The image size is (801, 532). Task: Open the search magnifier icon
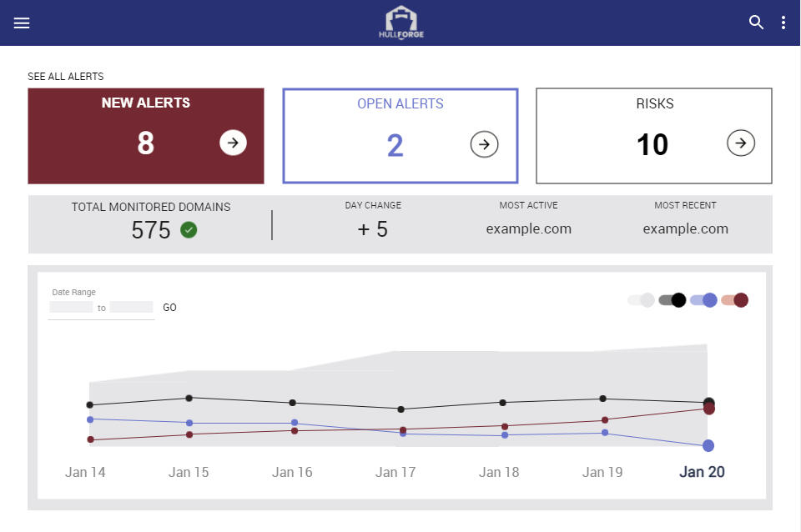pos(756,23)
